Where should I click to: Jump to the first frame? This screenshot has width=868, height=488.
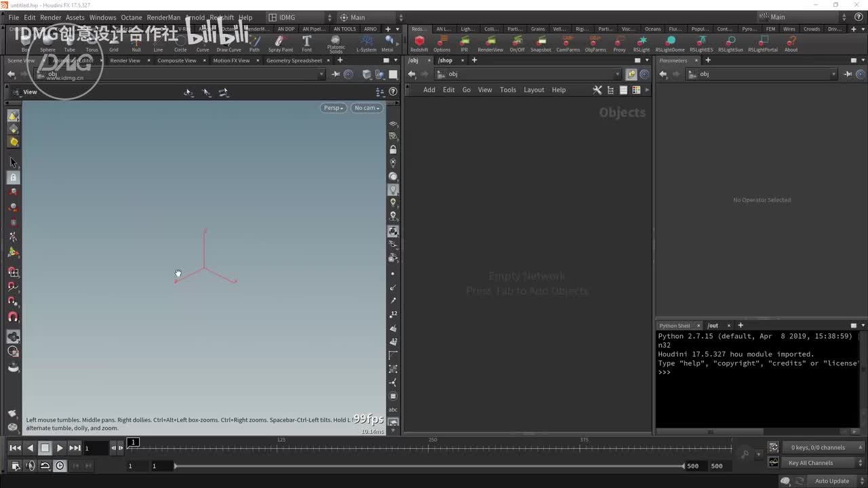[15, 448]
